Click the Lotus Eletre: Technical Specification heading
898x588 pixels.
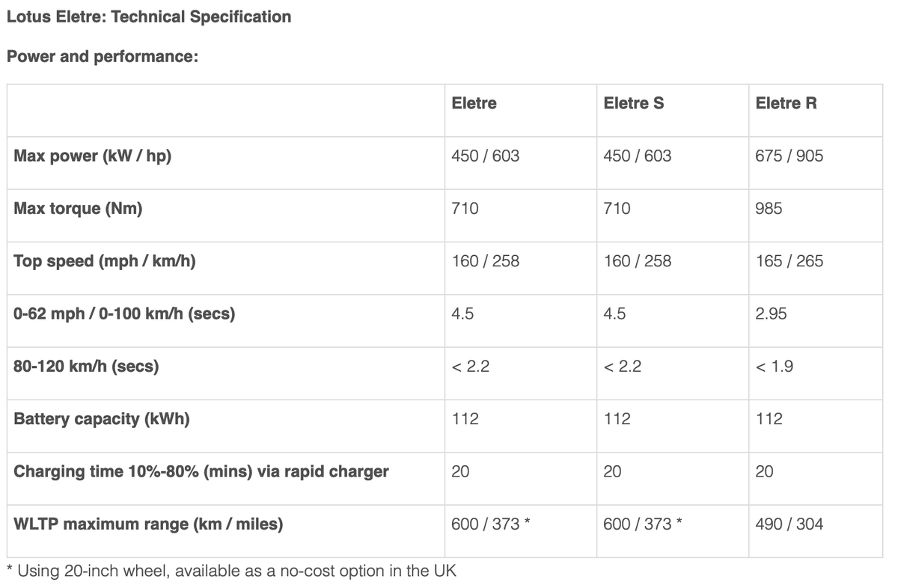pyautogui.click(x=149, y=16)
